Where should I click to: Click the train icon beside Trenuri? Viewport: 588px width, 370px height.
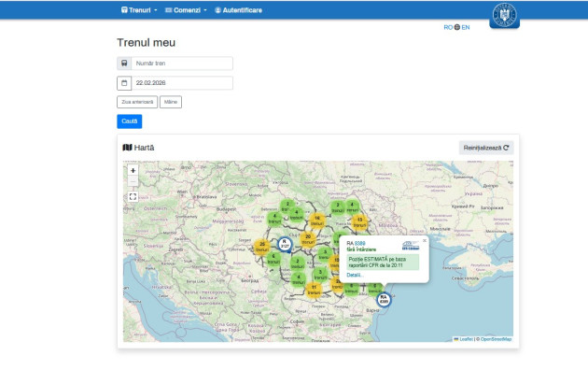[x=124, y=9]
